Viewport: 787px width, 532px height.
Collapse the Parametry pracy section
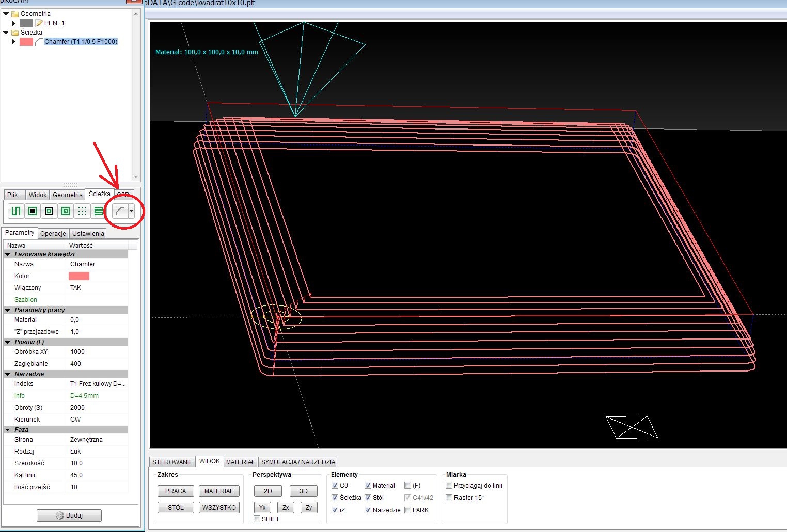click(8, 310)
